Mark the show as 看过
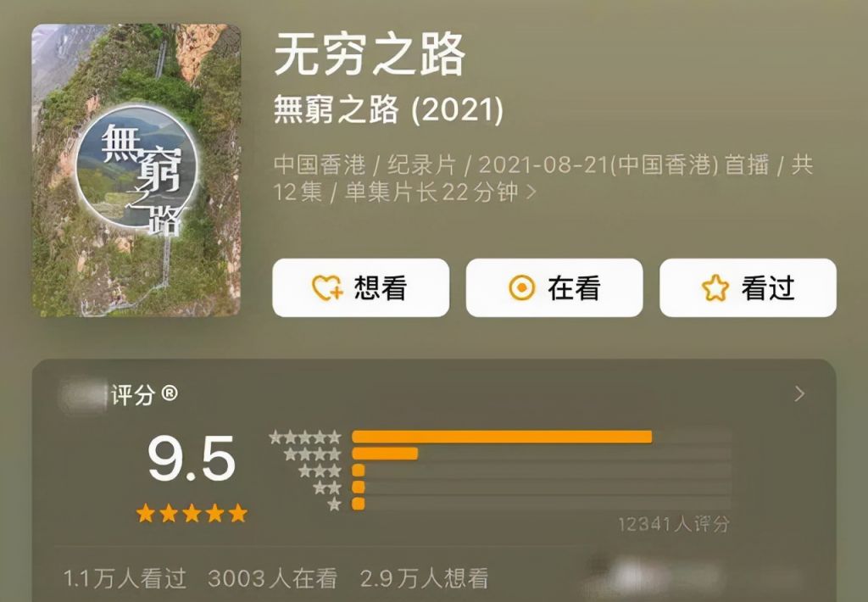The image size is (868, 602). pos(748,288)
